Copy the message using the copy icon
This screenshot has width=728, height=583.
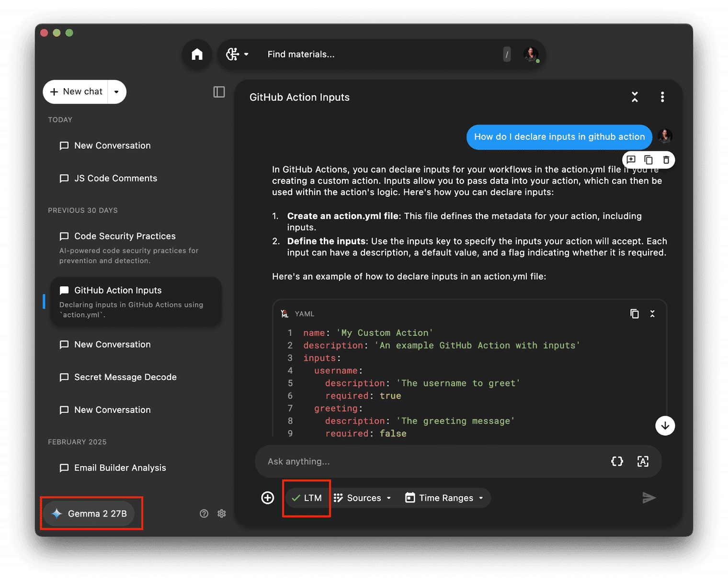[648, 160]
